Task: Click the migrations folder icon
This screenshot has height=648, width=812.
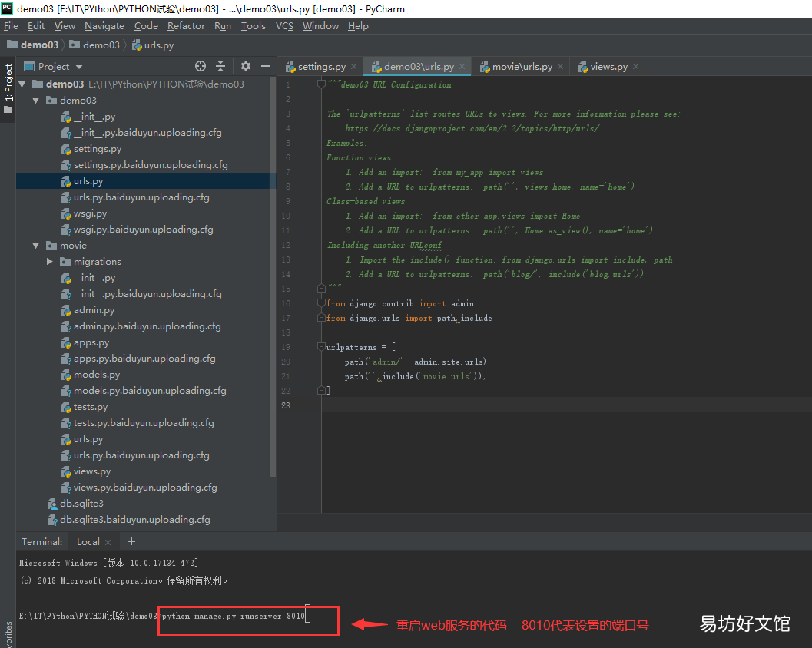Action: click(x=65, y=262)
